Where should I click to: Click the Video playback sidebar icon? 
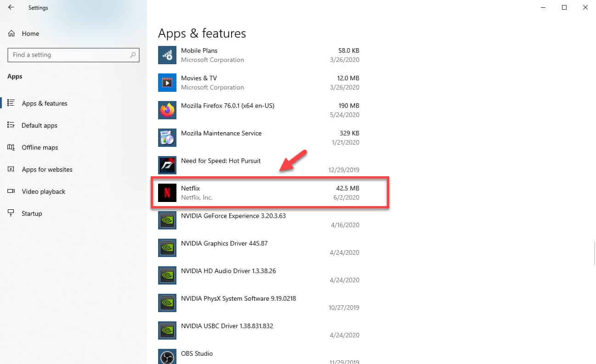coord(11,191)
